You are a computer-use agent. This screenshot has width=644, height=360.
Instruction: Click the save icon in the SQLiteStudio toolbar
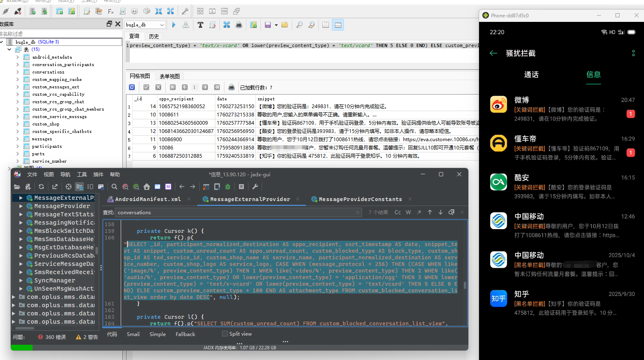click(267, 25)
